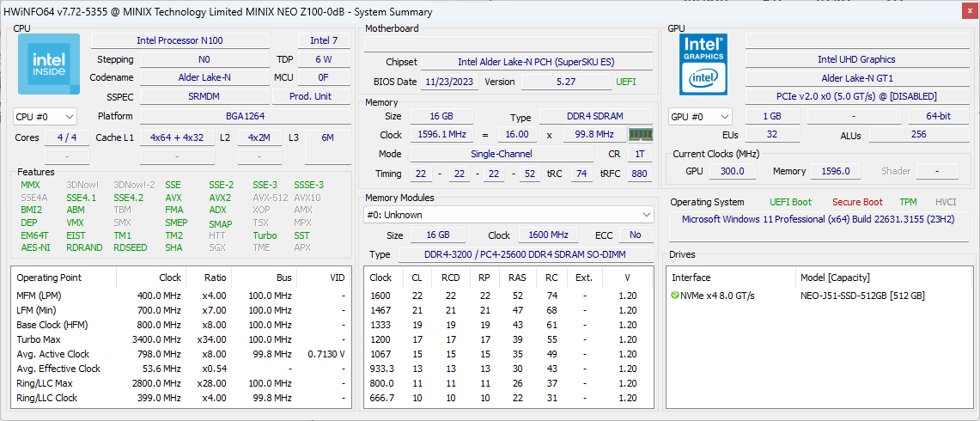Click the ALUs value 256
The width and height of the screenshot is (980, 421).
click(x=918, y=135)
